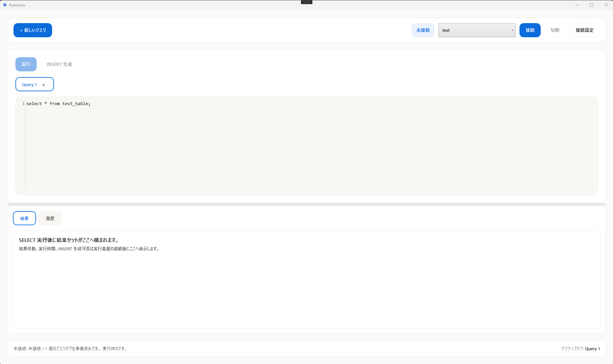Click the dropdown chevron arrow beside test
Screen dimensions: 613x364
click(512, 30)
